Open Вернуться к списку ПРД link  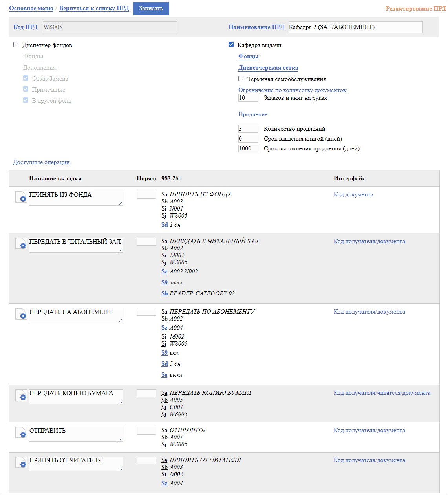tap(94, 8)
